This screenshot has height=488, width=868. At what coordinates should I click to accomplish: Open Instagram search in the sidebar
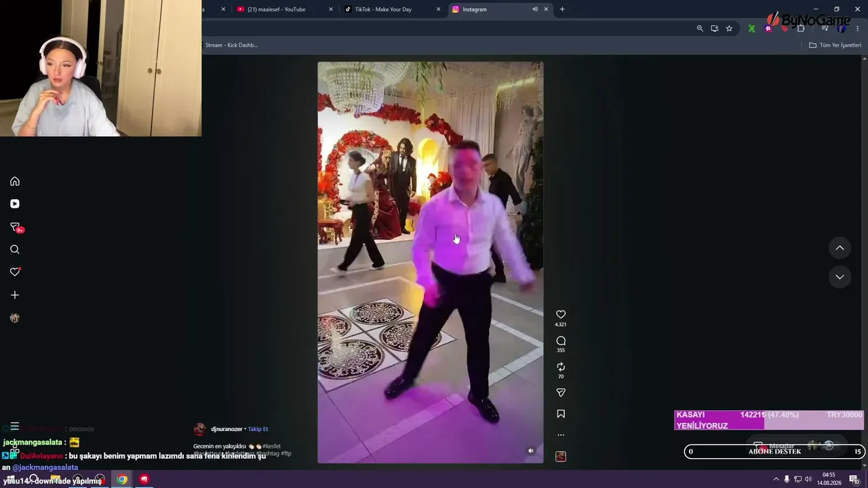pos(15,249)
